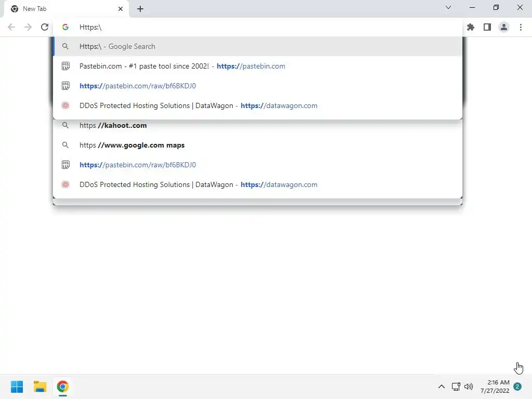Viewport: 532px width, 399px height.
Task: Pick first DataWagon hosting suggestion
Action: pos(258,105)
